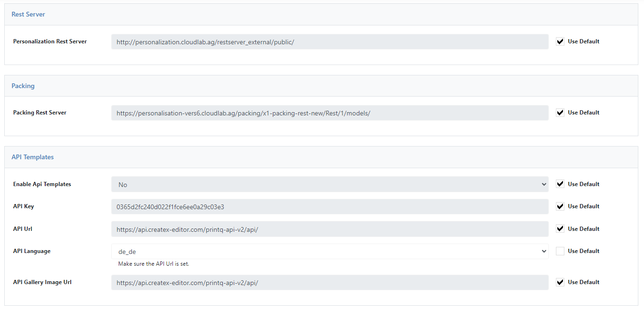Click the API Gallery Image Url field
Viewport: 644px width, 310px height.
(x=330, y=282)
